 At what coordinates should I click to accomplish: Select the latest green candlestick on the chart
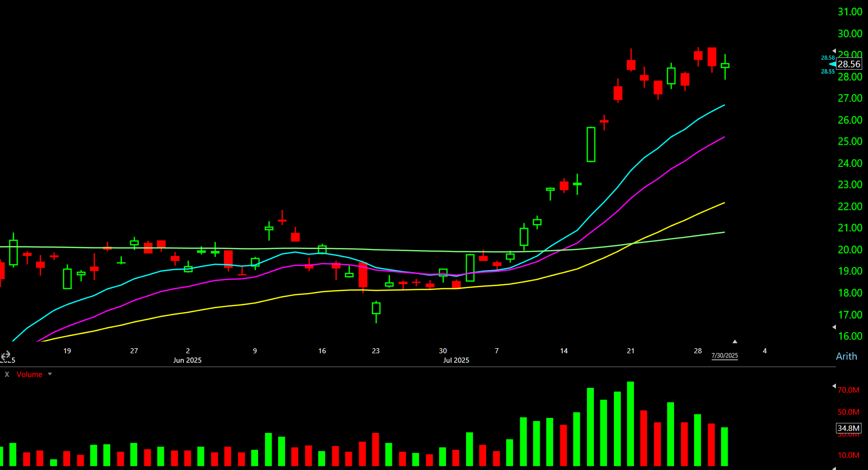725,66
